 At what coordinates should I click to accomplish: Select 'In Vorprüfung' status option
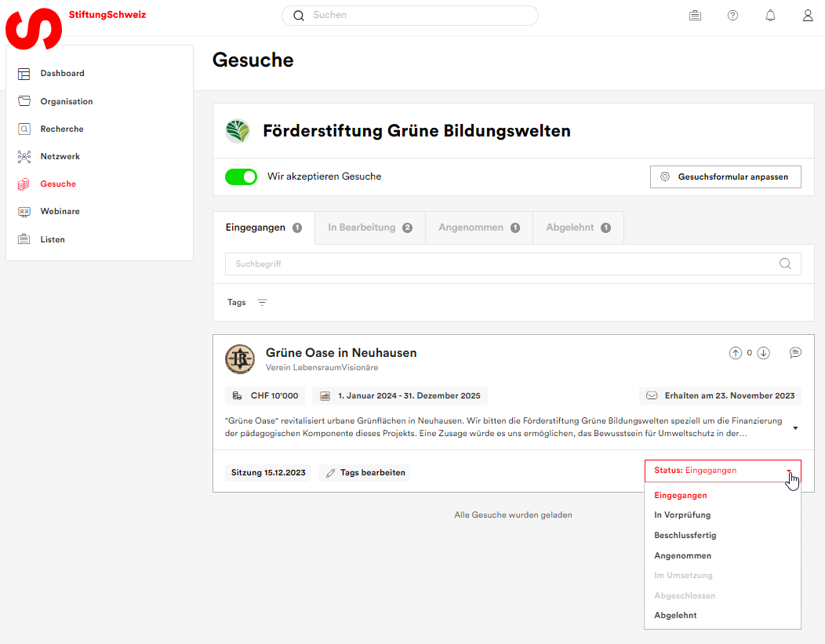click(x=682, y=515)
